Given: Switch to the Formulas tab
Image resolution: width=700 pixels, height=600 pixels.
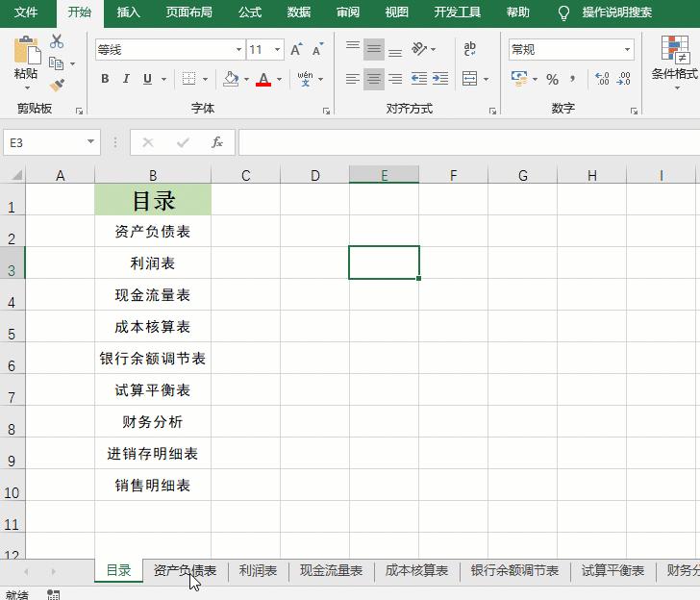Looking at the screenshot, I should pyautogui.click(x=250, y=12).
